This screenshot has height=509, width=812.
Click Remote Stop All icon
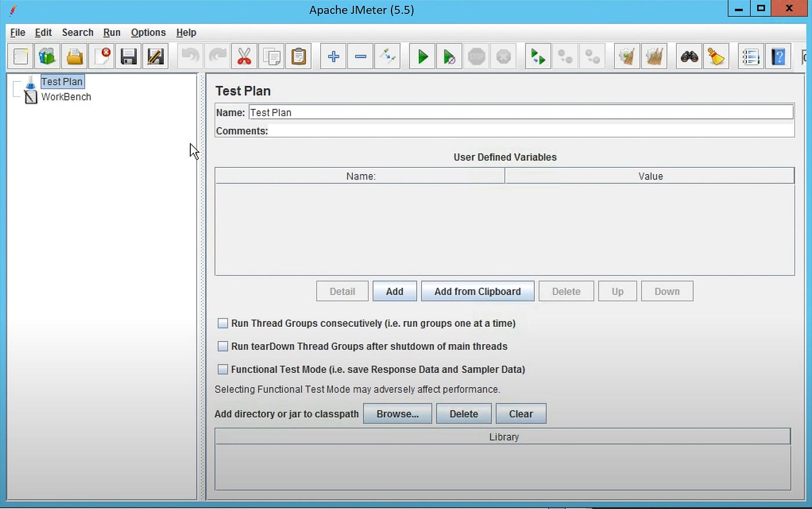pos(565,56)
